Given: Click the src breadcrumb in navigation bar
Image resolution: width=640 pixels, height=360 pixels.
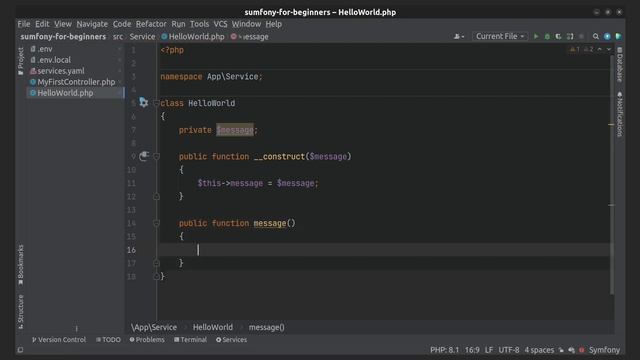Looking at the screenshot, I should (x=118, y=37).
